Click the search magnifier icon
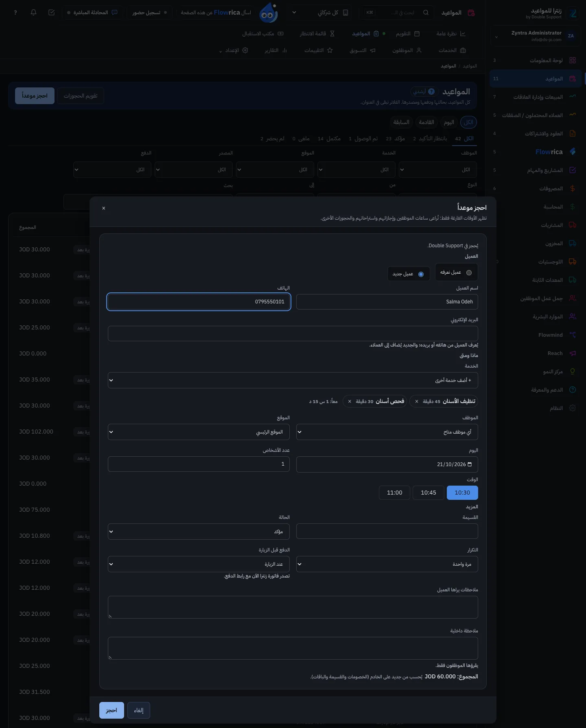The image size is (586, 728). coord(426,13)
